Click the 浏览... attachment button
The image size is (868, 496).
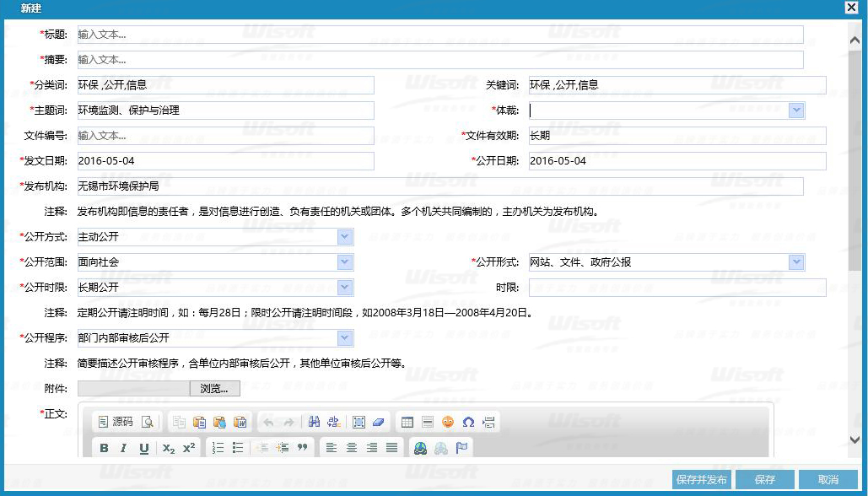pos(214,389)
